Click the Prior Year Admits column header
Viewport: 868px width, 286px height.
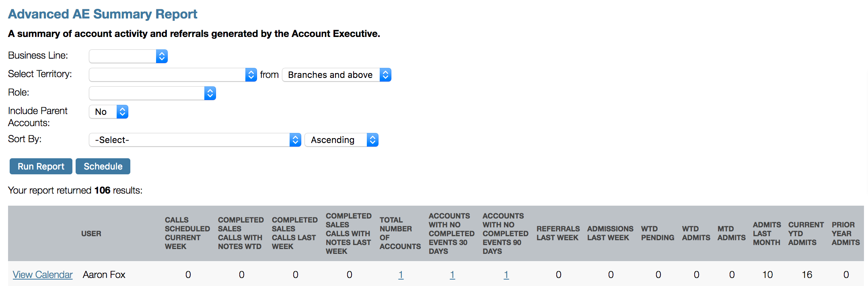(846, 233)
